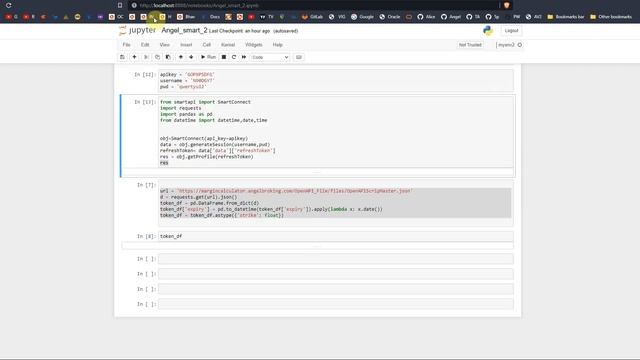Run the selected cell

208,57
